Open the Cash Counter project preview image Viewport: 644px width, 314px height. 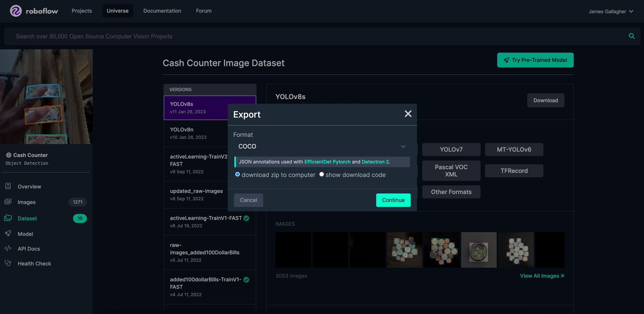pos(46,96)
